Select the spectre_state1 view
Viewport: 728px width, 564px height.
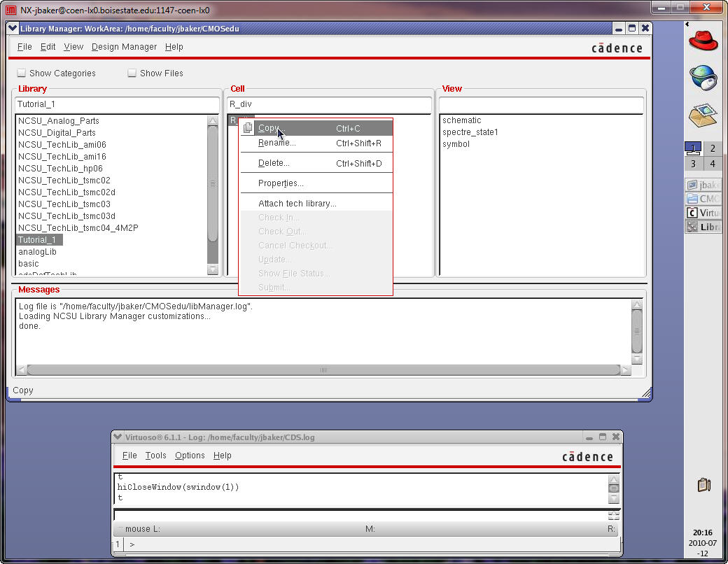pyautogui.click(x=470, y=132)
